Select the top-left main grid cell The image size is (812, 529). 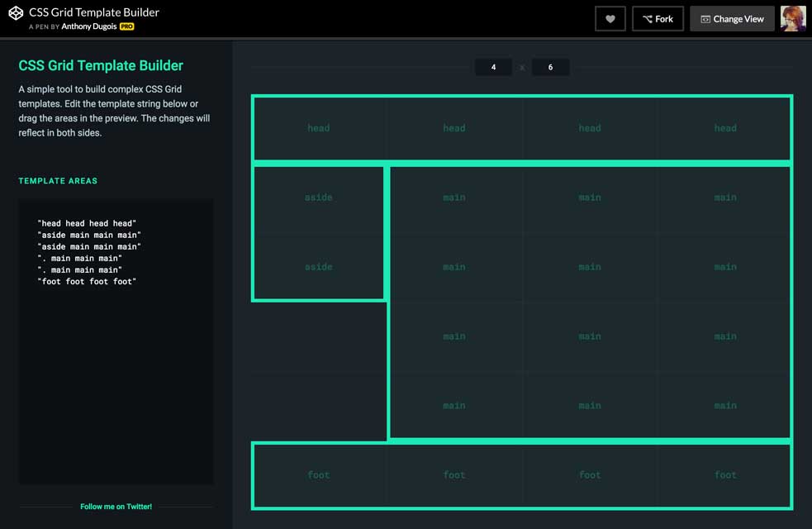(x=453, y=198)
